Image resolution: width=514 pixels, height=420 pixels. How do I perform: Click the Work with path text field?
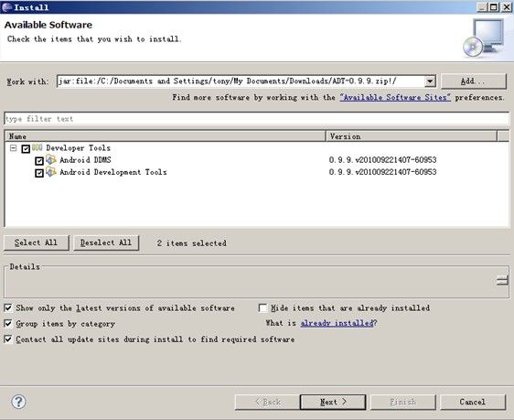click(241, 81)
